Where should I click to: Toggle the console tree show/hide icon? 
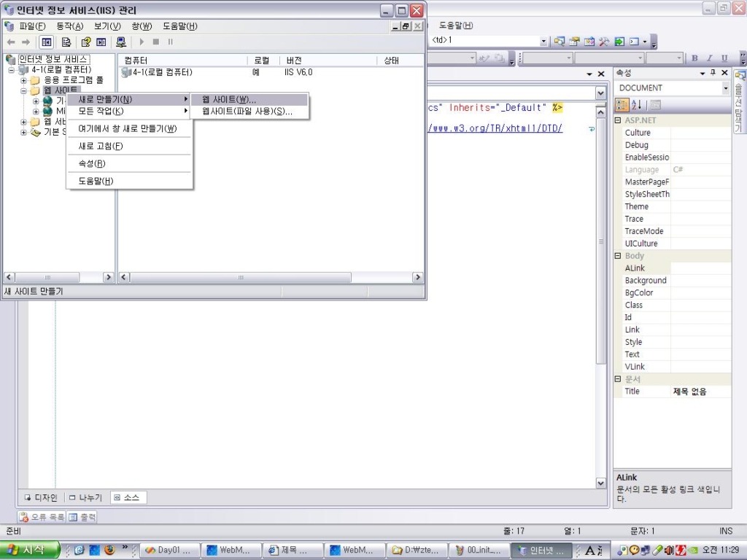[46, 42]
